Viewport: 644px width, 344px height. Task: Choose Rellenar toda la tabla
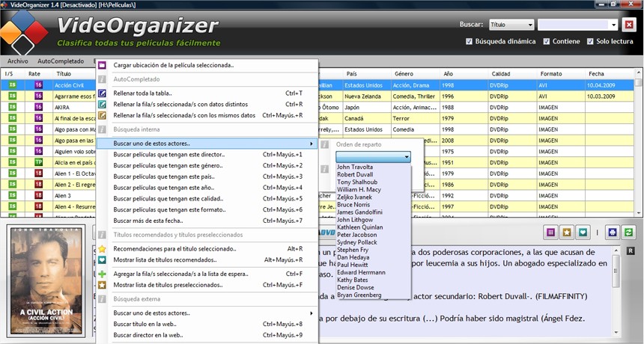tap(207, 93)
